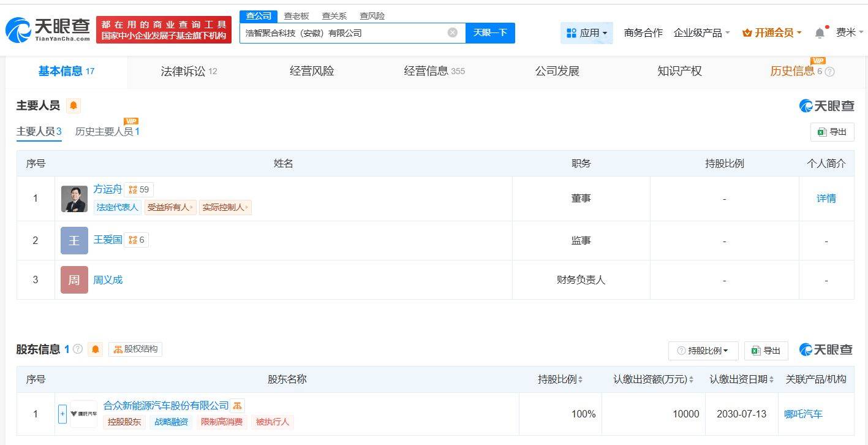Click the 王 avatar tile
Viewport: 868px width, 445px height.
pyautogui.click(x=74, y=240)
